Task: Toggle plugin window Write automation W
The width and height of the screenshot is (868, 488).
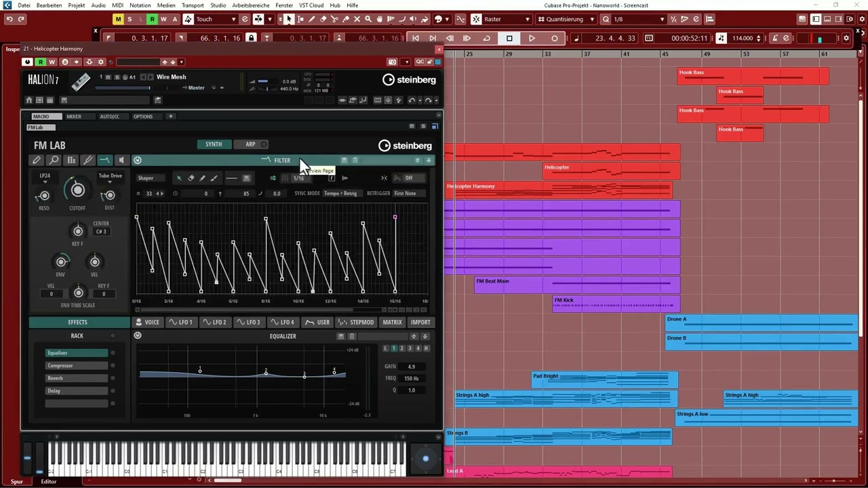Action: (x=52, y=62)
